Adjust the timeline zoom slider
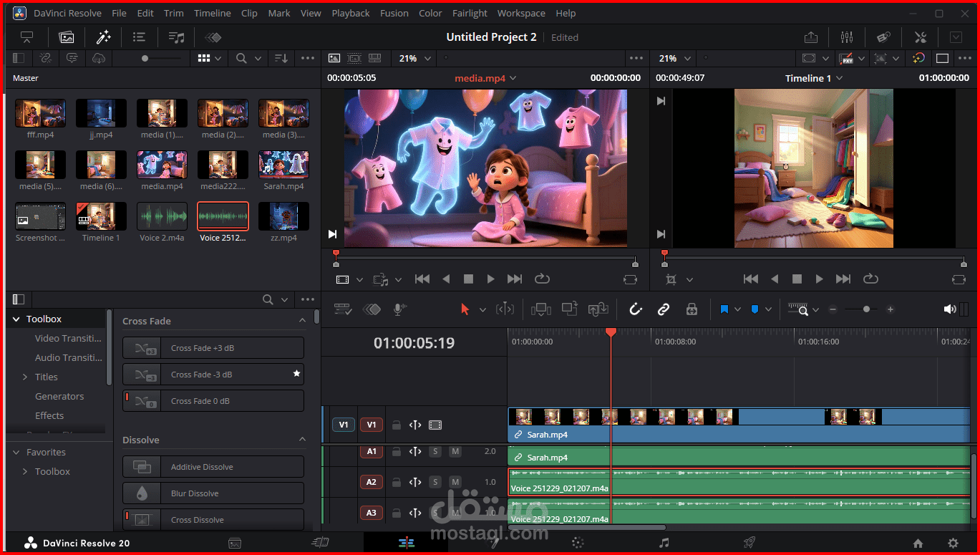This screenshot has height=555, width=980. (x=866, y=309)
